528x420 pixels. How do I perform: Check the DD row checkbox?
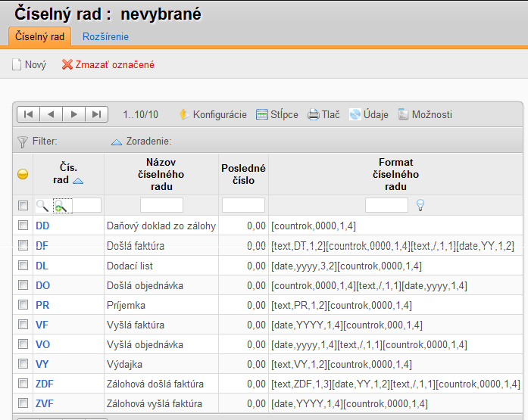tap(23, 225)
